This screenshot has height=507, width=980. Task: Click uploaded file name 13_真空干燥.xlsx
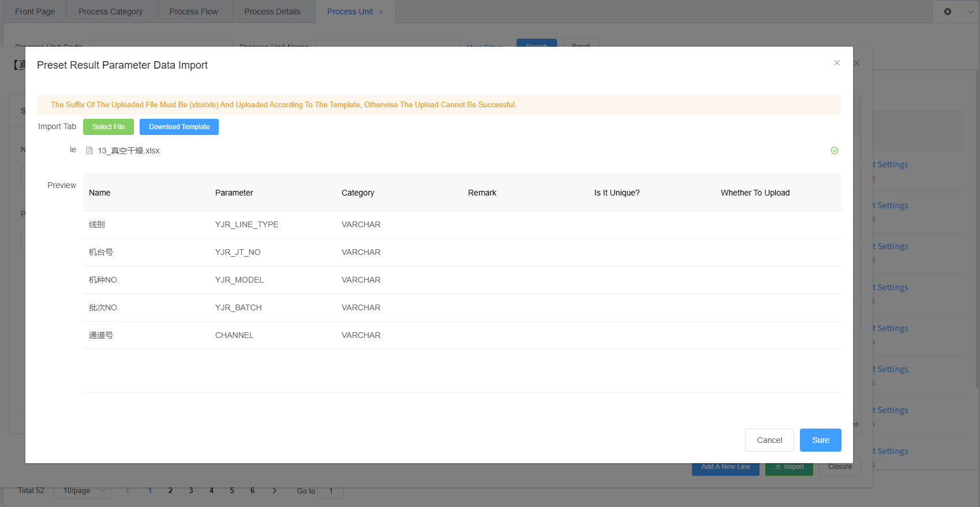click(x=128, y=151)
